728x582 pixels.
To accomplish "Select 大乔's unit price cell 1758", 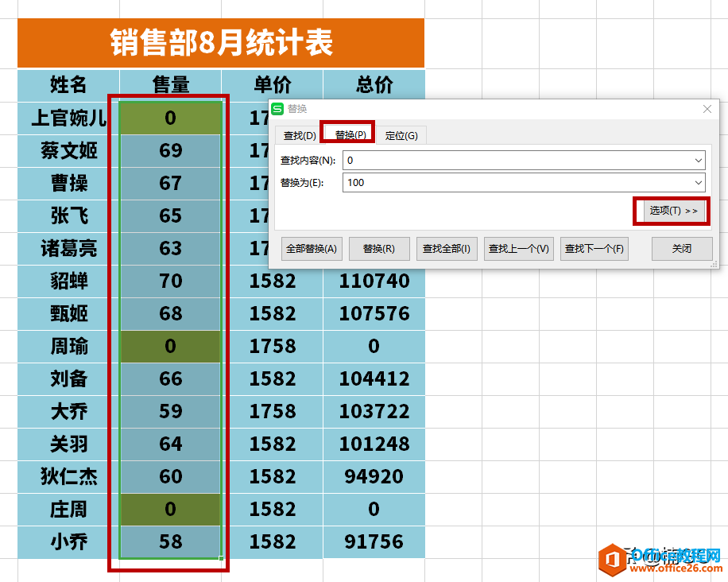I will pos(272,412).
